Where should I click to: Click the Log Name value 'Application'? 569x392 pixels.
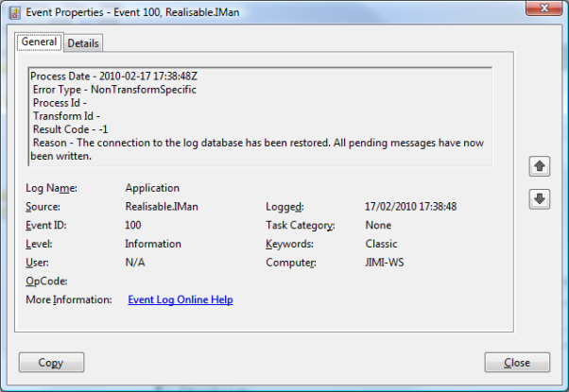point(152,188)
